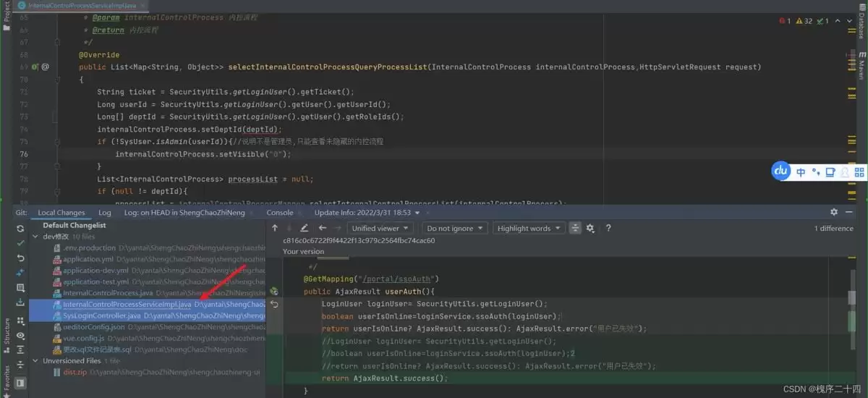Viewport: 868px width, 398px height.
Task: Click the Rollback icon in Git sidebar
Action: pos(20,258)
